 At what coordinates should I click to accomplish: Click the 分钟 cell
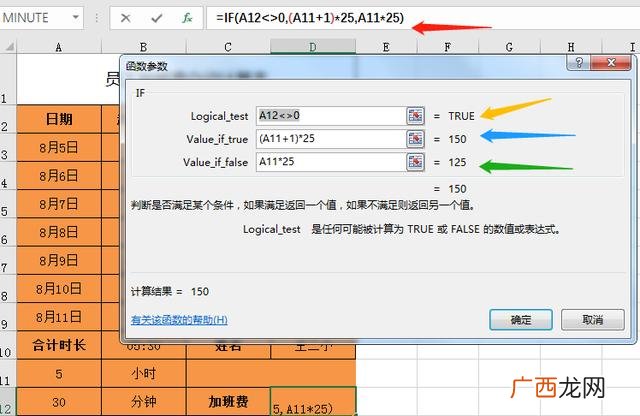[x=144, y=402]
